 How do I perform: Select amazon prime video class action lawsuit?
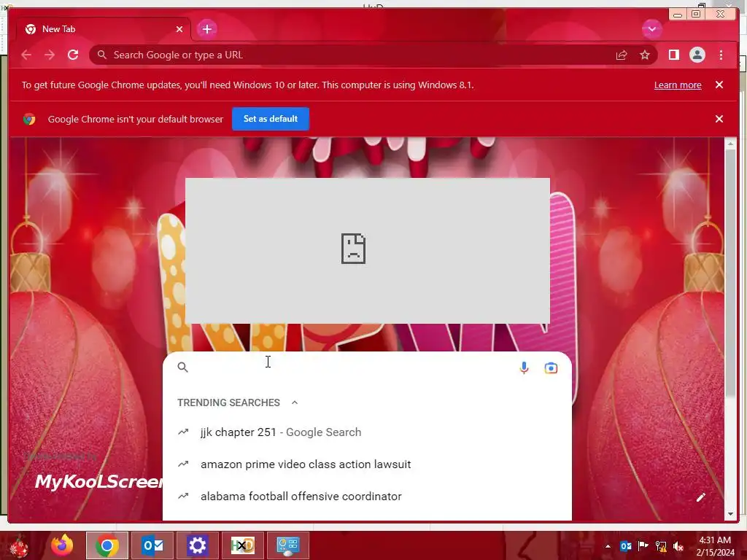(x=367, y=464)
